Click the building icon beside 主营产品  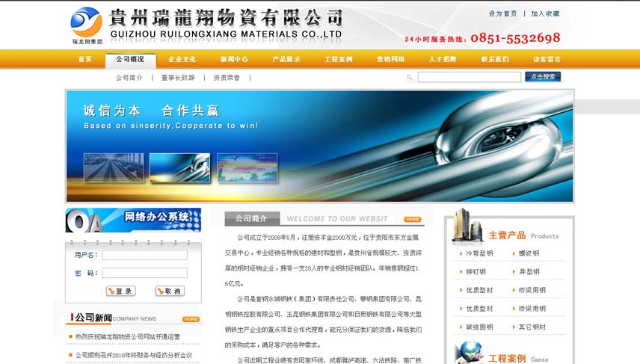pyautogui.click(x=467, y=225)
